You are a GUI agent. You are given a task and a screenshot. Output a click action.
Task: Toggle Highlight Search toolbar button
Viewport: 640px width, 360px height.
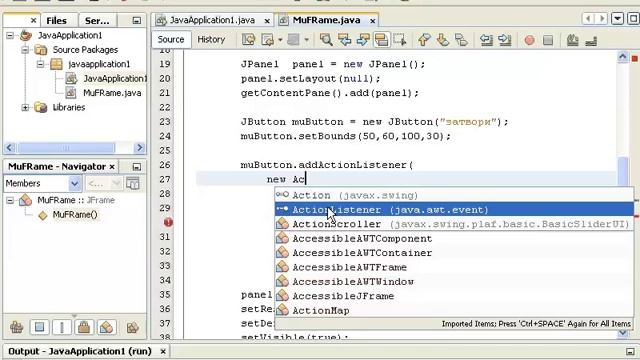tap(381, 40)
